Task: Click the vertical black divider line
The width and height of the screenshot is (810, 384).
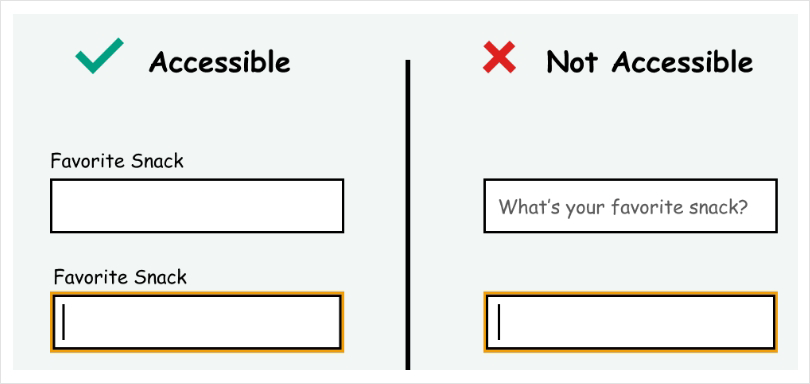Action: coord(408,214)
